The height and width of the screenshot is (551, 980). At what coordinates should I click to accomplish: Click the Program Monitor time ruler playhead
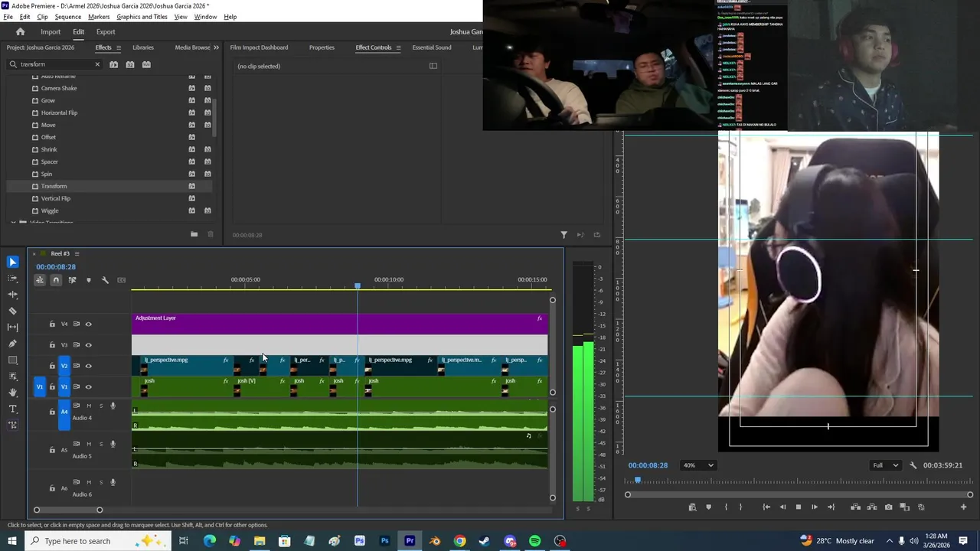click(637, 481)
